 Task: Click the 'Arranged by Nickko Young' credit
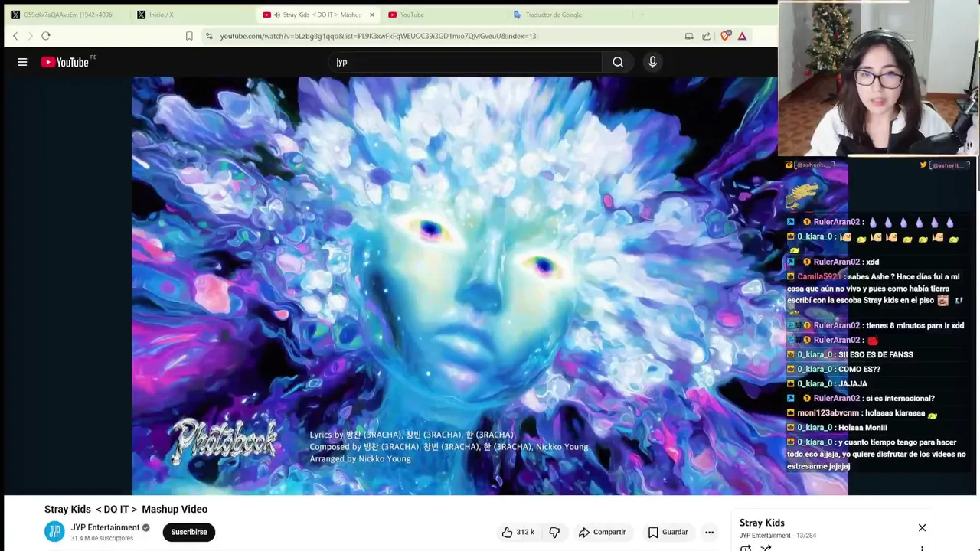[360, 458]
